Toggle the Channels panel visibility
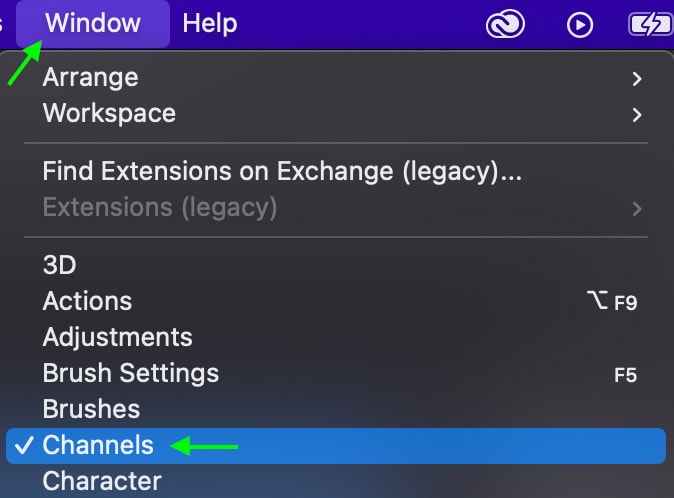674x498 pixels. tap(336, 446)
